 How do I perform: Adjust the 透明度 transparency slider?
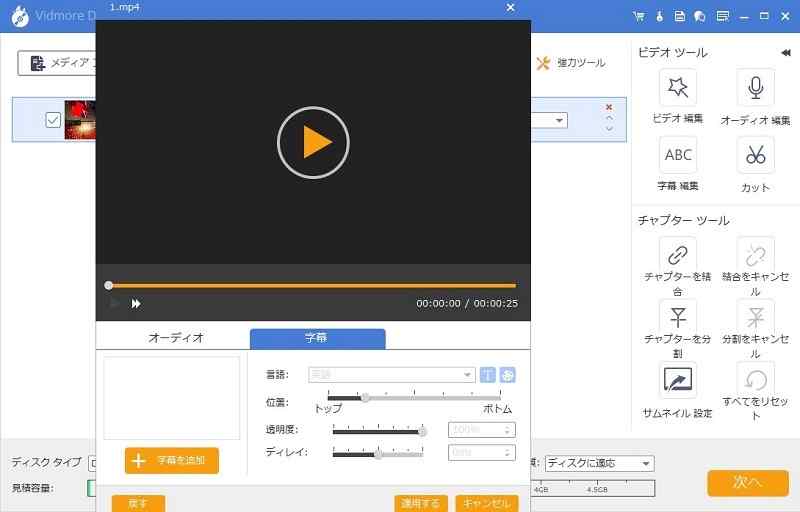pyautogui.click(x=378, y=431)
